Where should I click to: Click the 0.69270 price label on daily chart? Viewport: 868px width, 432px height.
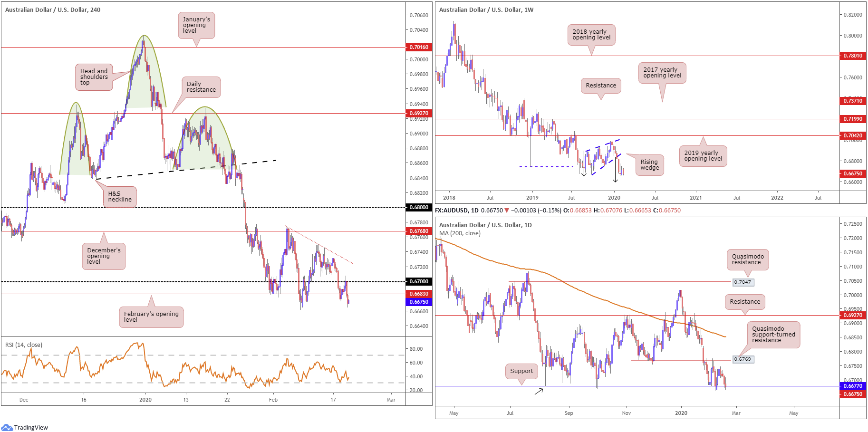click(x=853, y=315)
